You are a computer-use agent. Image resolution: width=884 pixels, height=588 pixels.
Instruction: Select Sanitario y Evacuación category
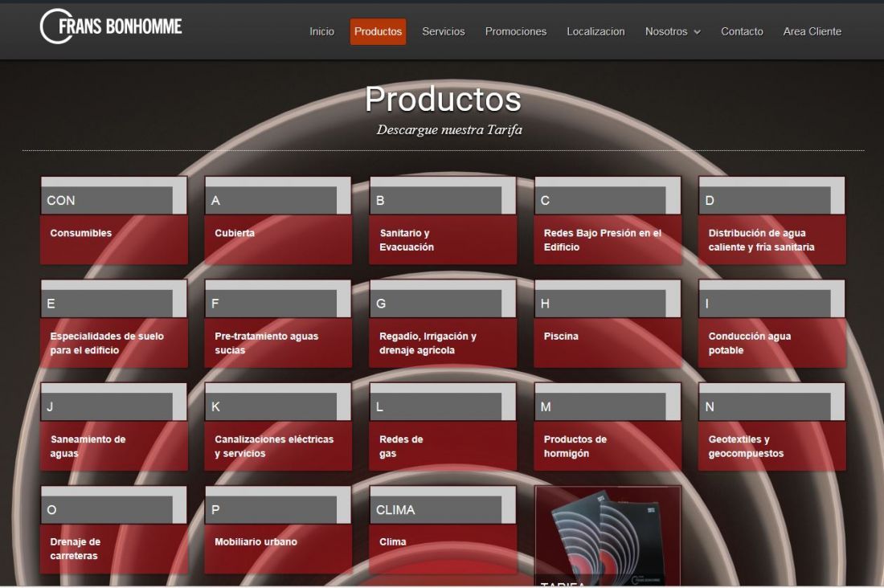pyautogui.click(x=443, y=220)
